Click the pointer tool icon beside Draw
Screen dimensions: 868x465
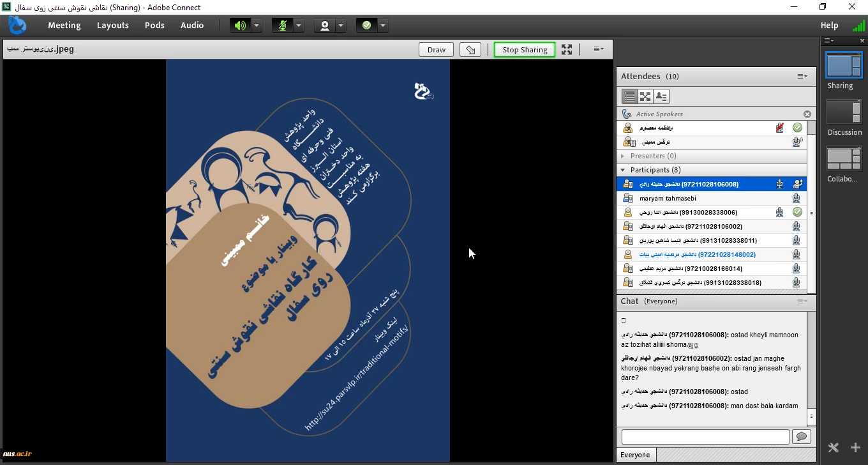pyautogui.click(x=470, y=50)
